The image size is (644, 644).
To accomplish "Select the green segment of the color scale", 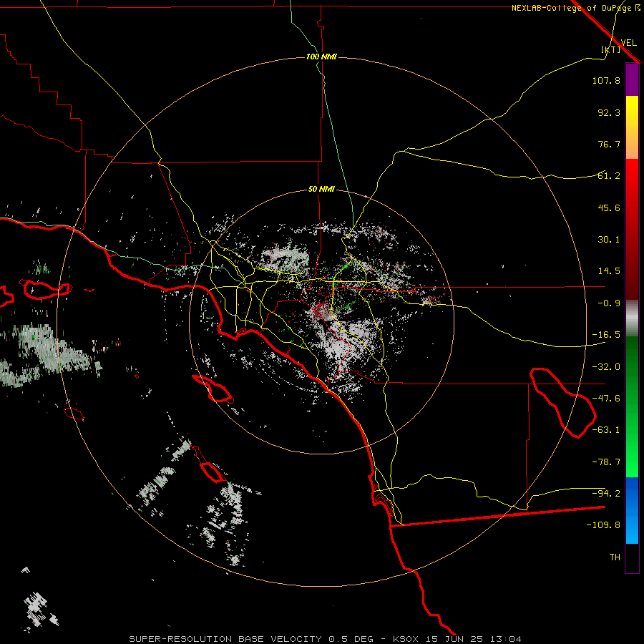I will [x=632, y=407].
